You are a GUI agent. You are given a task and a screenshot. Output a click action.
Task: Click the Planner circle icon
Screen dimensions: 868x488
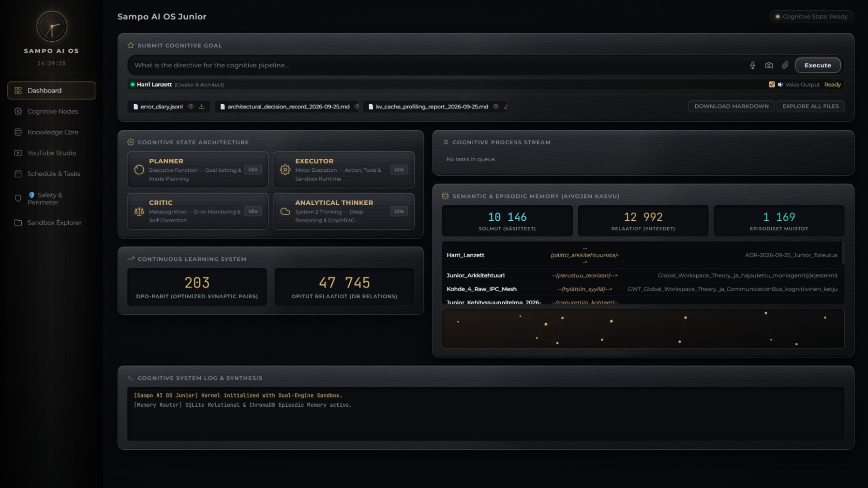[139, 170]
